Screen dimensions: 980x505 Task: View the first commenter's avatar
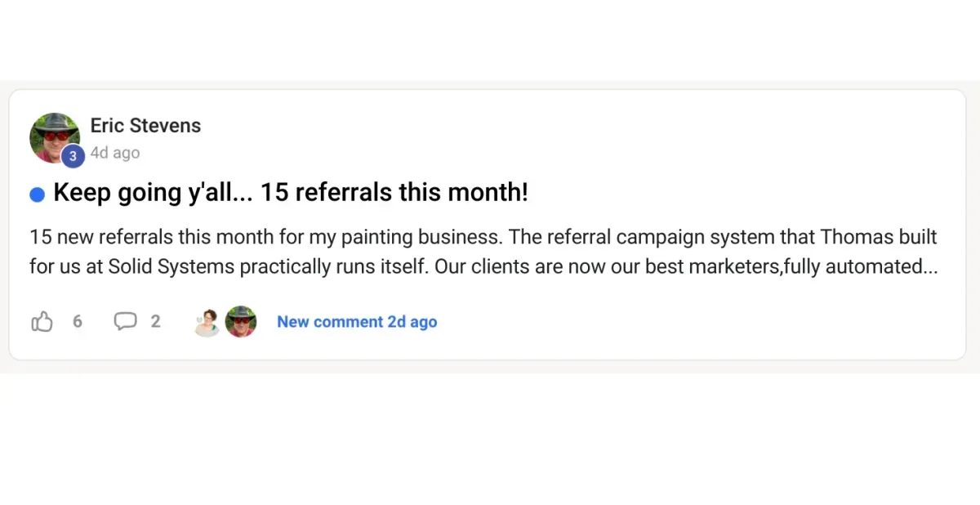click(207, 322)
